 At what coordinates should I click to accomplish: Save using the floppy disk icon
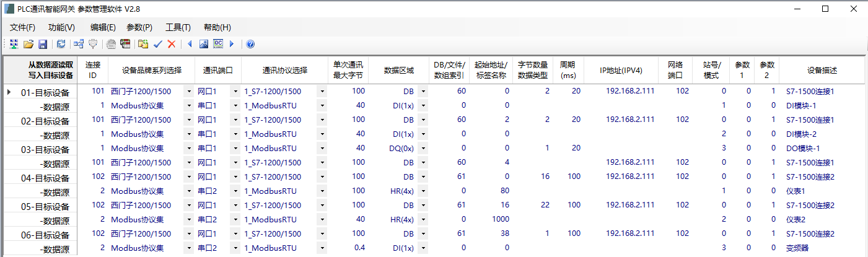43,44
